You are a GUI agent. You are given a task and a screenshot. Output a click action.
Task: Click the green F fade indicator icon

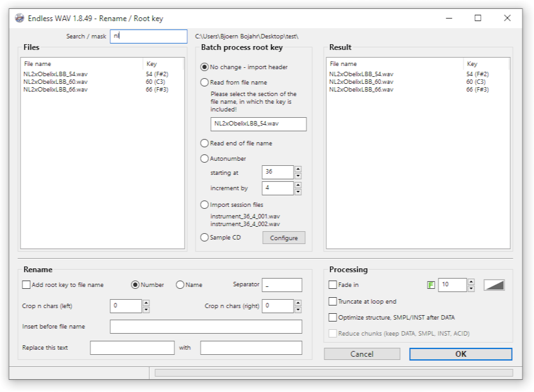pos(431,285)
